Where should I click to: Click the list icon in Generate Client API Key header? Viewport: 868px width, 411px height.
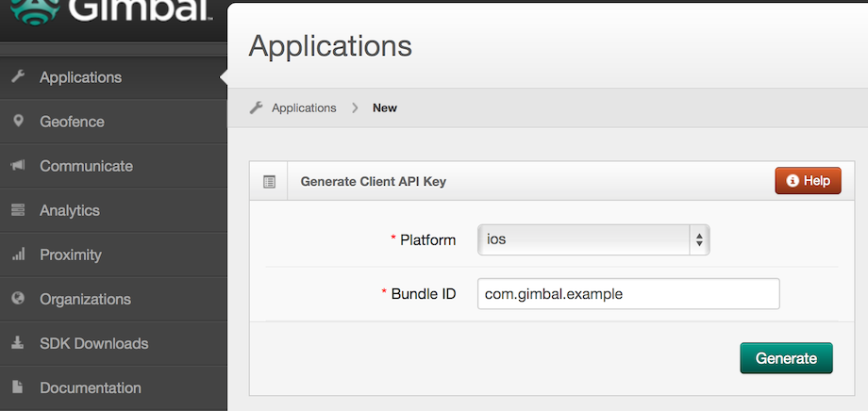point(269,181)
